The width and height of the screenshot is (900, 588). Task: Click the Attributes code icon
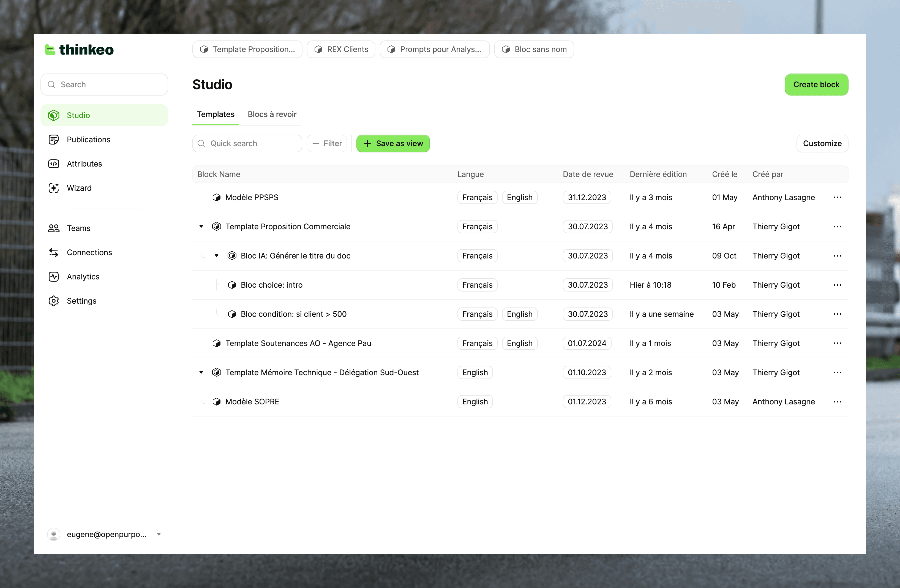pyautogui.click(x=54, y=164)
